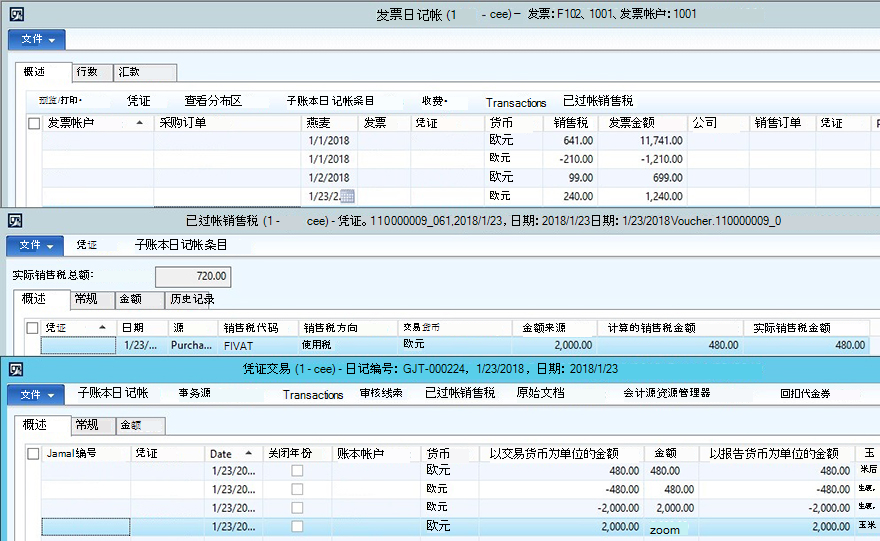Click 凭证 button in invoice journal toolbar
The image size is (880, 541).
[x=139, y=101]
